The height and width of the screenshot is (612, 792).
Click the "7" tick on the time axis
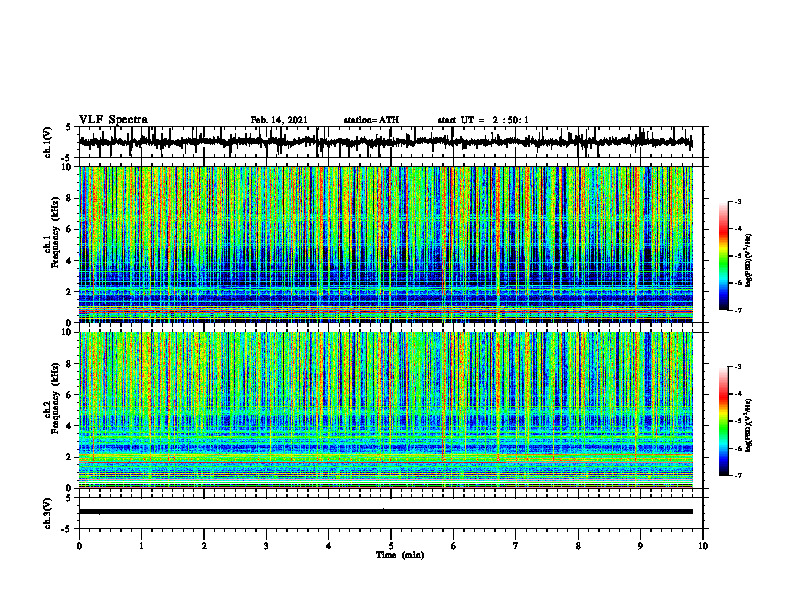[516, 546]
